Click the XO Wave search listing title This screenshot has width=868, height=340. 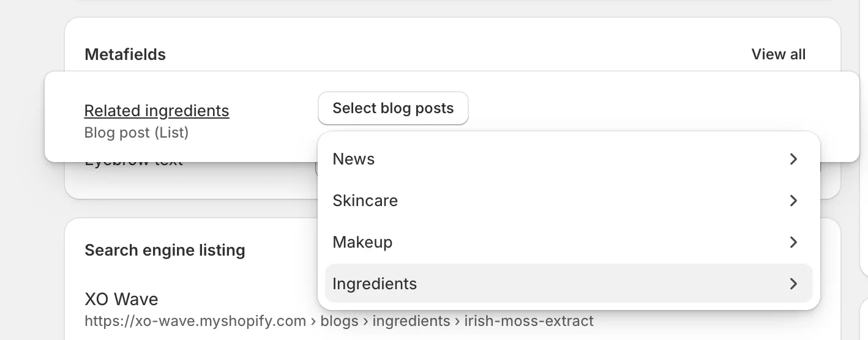tap(121, 299)
